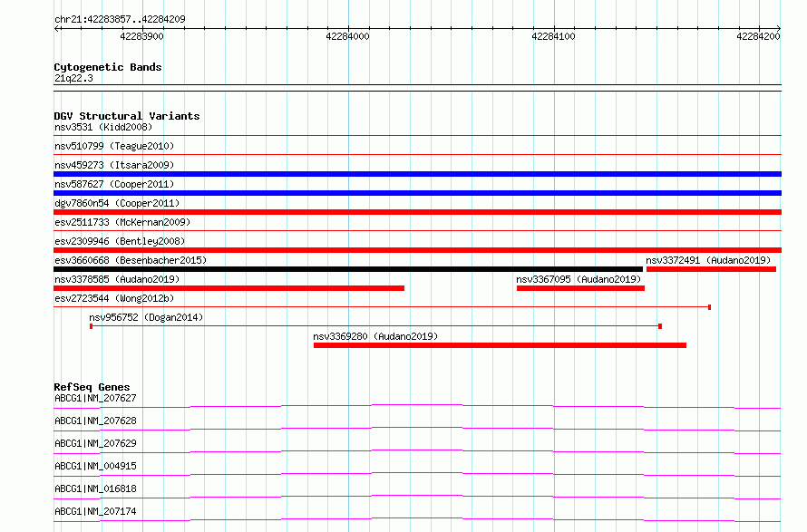
Task: Click the Cytogenetic Bands track title
Action: coord(108,67)
